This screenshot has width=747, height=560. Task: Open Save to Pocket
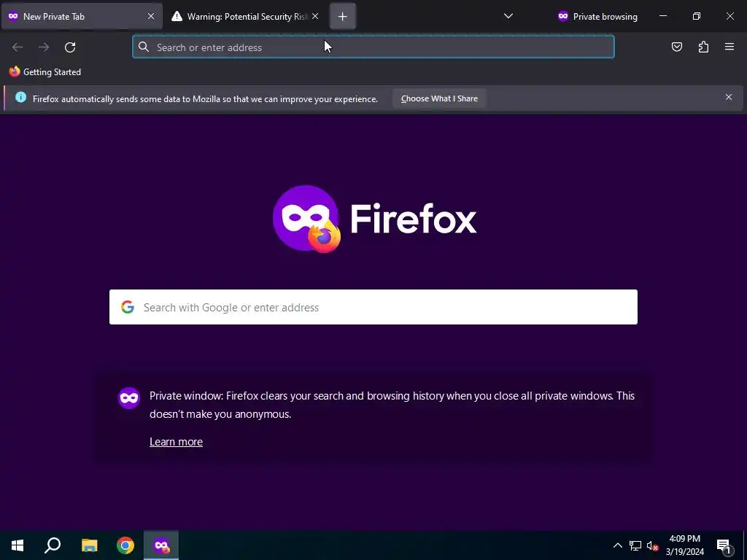coord(677,47)
